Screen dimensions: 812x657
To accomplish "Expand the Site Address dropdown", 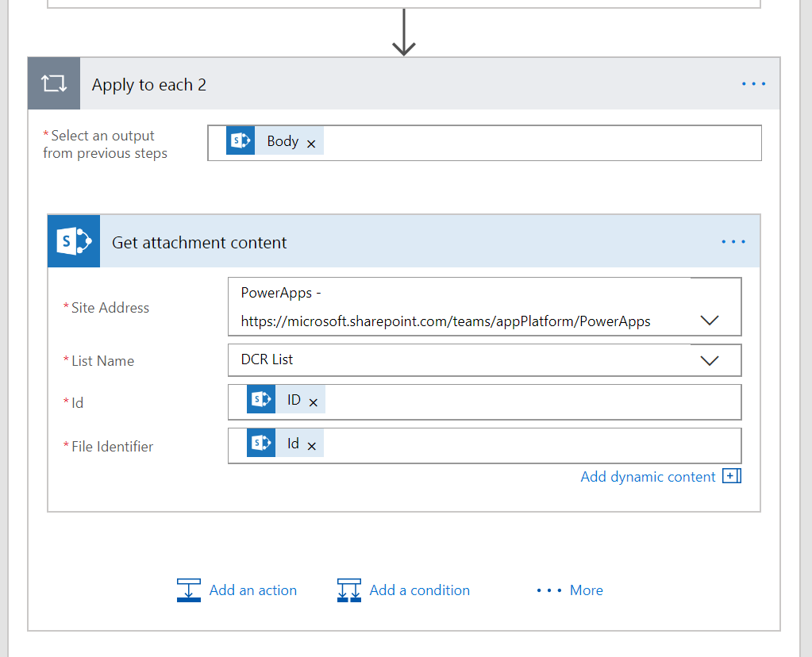I will (710, 320).
